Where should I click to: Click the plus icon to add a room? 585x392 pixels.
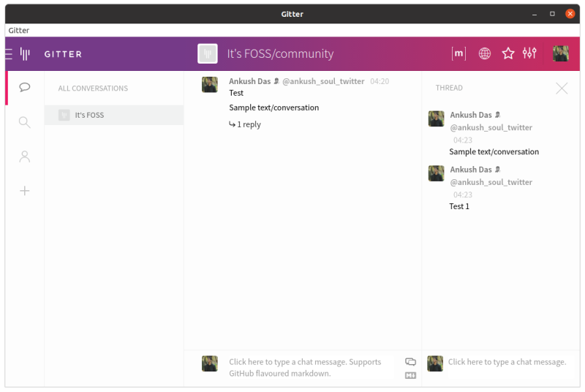(25, 191)
